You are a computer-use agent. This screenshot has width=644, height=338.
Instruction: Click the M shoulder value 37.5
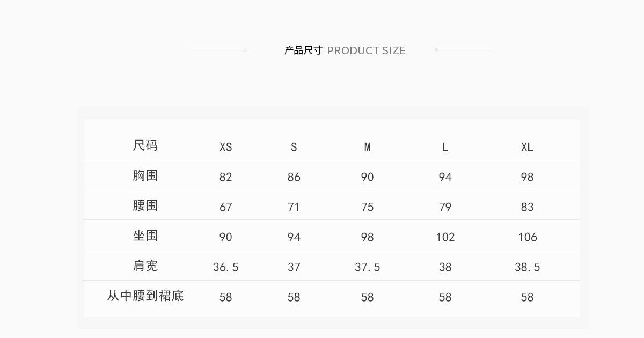367,267
